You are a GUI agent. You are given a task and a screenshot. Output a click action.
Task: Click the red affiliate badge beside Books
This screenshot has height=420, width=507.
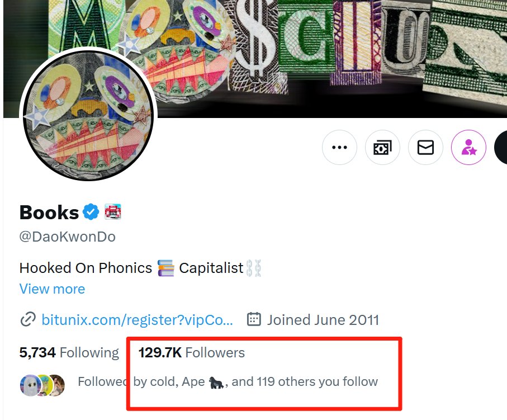113,212
